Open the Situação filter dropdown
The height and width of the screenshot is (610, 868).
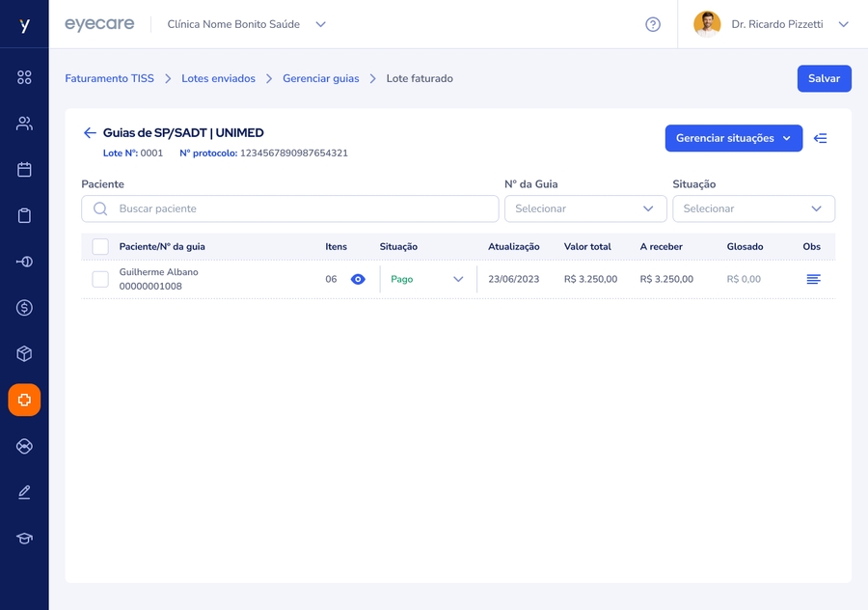(x=753, y=208)
